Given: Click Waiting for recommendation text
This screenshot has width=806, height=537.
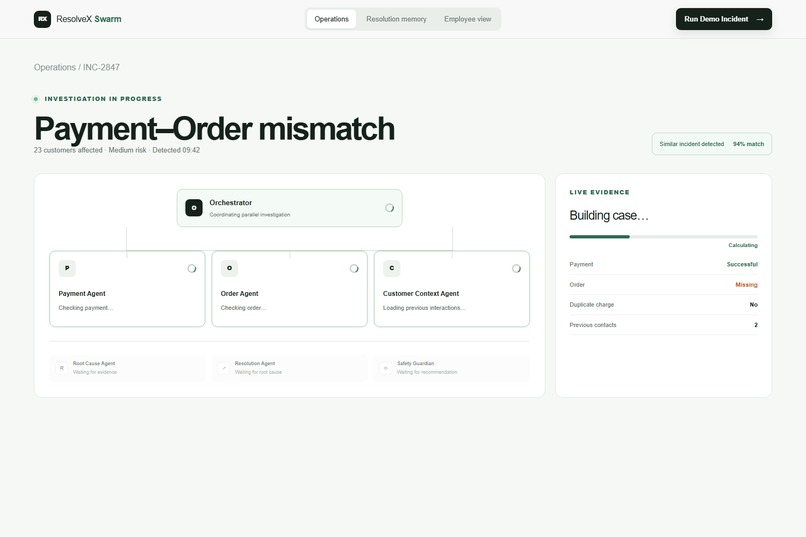Looking at the screenshot, I should [x=427, y=372].
